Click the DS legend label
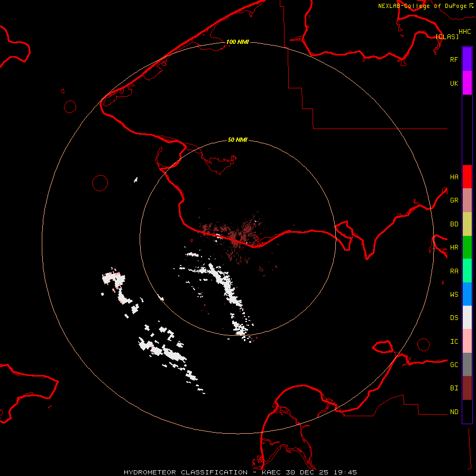Image resolution: width=476 pixels, height=476 pixels. point(454,318)
